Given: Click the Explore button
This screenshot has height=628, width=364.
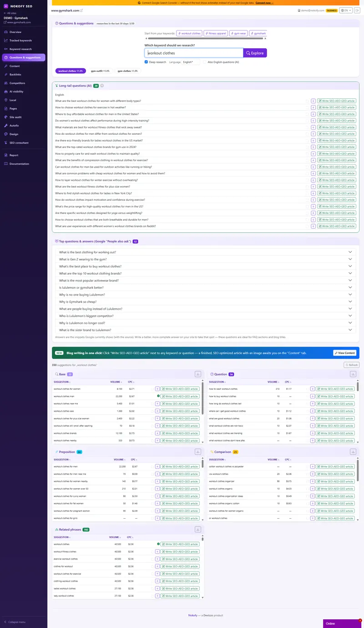Looking at the screenshot, I should pos(255,53).
